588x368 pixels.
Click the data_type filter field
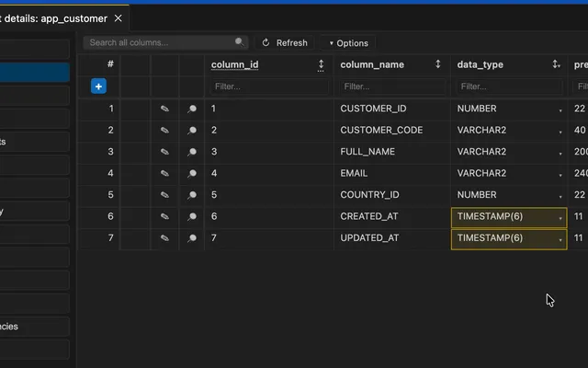pos(509,86)
